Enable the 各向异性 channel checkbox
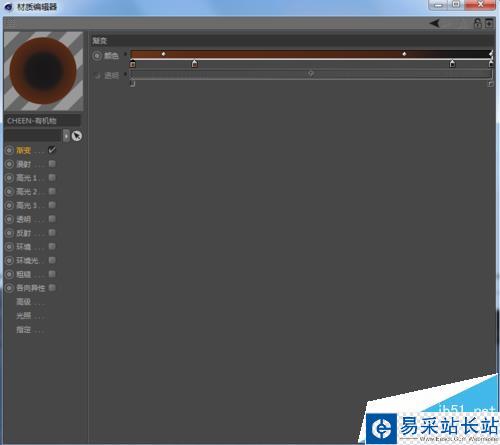Viewport: 500px width, 445px height. (52, 288)
